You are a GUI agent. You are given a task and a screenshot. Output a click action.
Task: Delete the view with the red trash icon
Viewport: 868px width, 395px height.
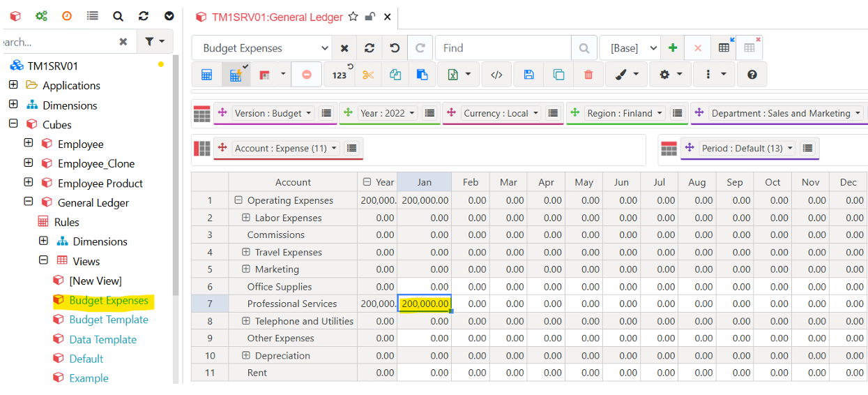pyautogui.click(x=588, y=75)
